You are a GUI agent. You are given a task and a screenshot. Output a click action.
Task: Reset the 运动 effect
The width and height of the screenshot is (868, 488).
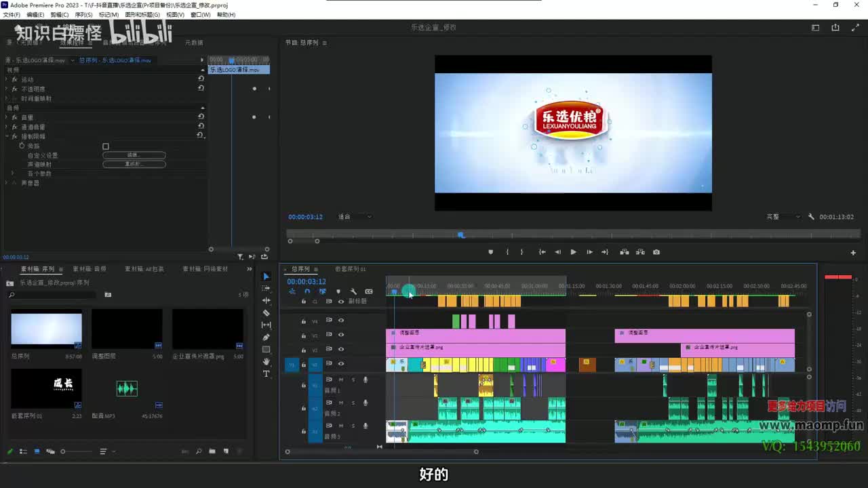coord(201,79)
